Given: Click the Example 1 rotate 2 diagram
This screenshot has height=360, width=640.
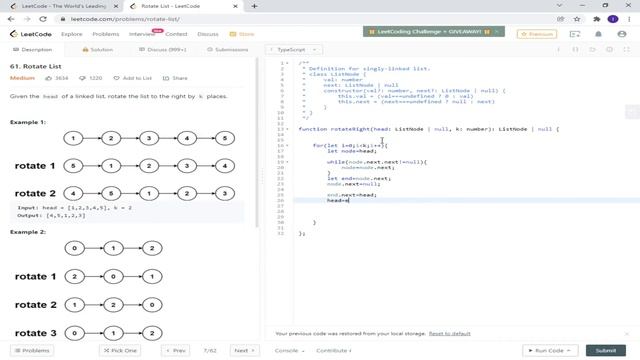Looking at the screenshot, I should (124, 193).
